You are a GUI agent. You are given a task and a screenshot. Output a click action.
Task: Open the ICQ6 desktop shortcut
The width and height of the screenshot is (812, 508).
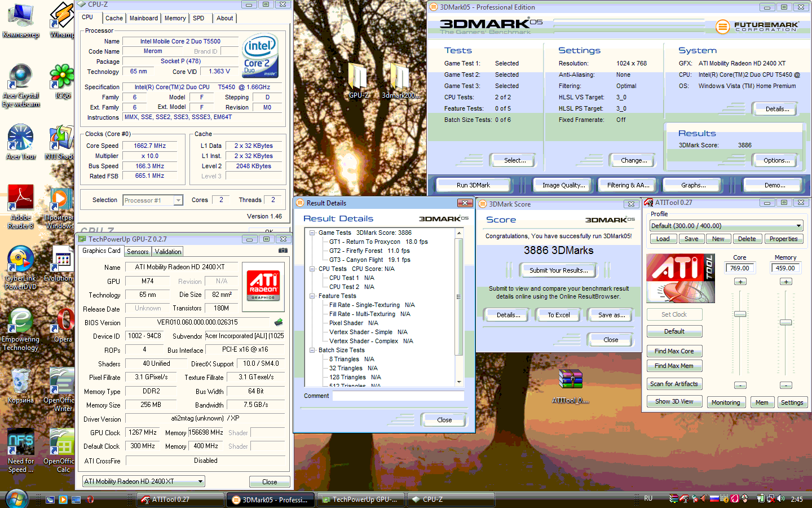pyautogui.click(x=63, y=81)
